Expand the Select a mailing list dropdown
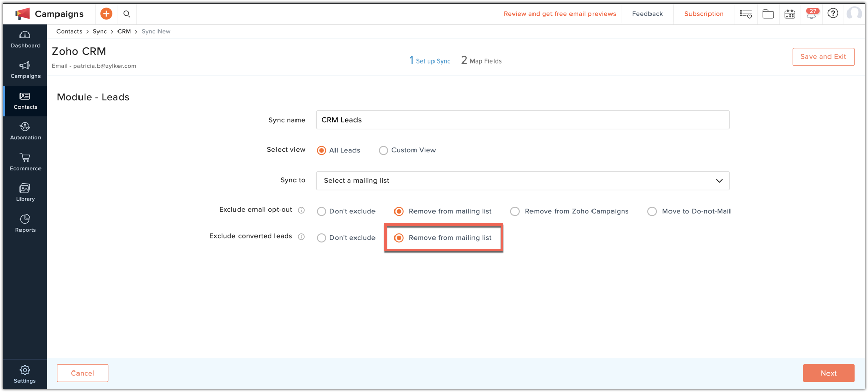The height and width of the screenshot is (392, 868). pos(522,181)
